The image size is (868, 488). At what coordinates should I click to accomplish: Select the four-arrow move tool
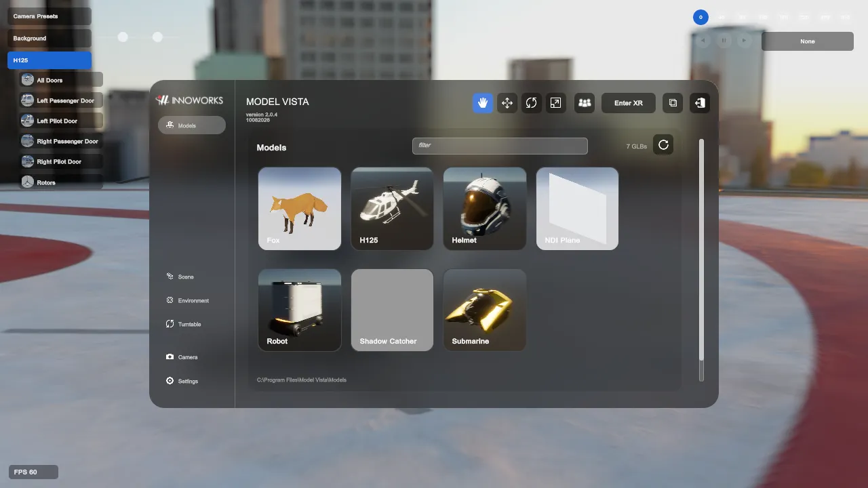(507, 103)
